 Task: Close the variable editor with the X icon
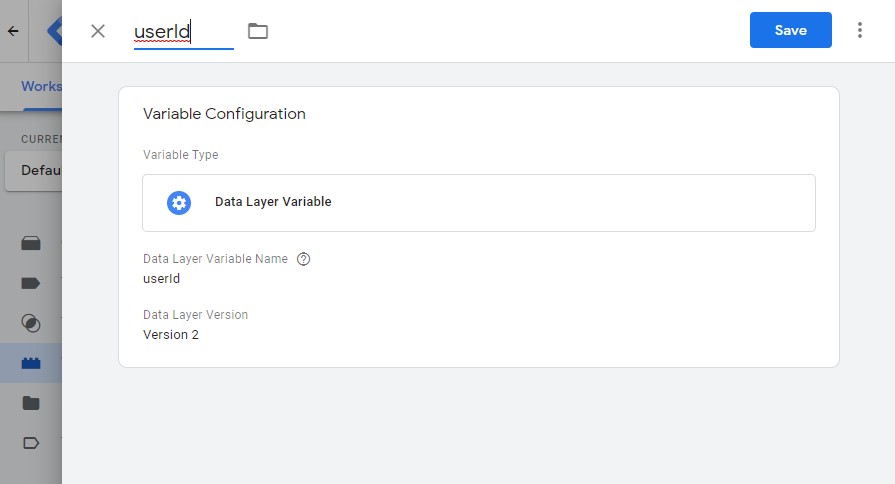[x=98, y=31]
